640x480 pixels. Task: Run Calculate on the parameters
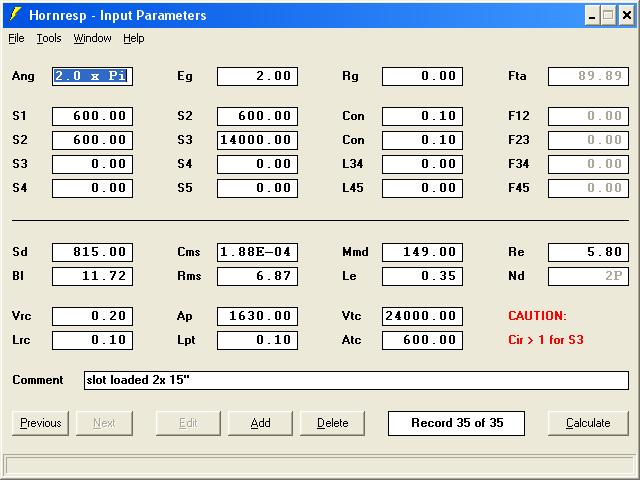pos(588,423)
